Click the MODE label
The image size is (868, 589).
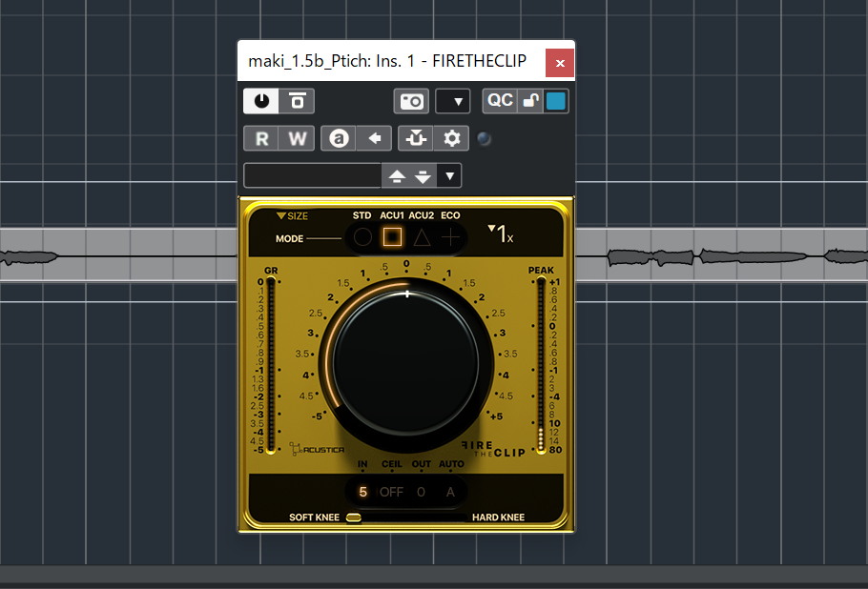pyautogui.click(x=290, y=238)
